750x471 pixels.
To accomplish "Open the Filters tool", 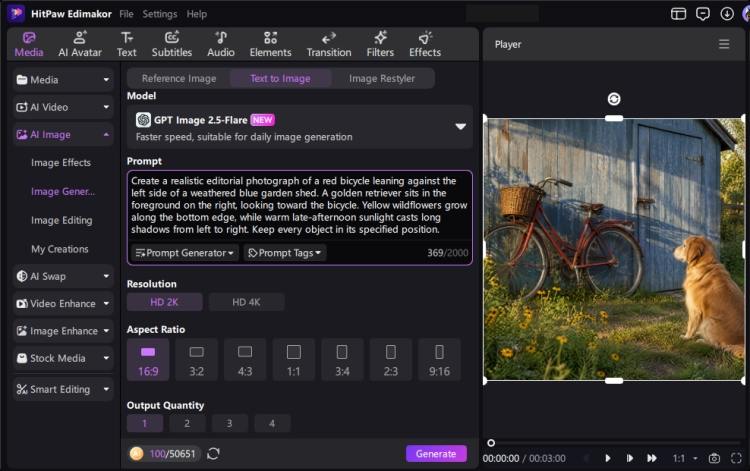I will click(x=380, y=44).
